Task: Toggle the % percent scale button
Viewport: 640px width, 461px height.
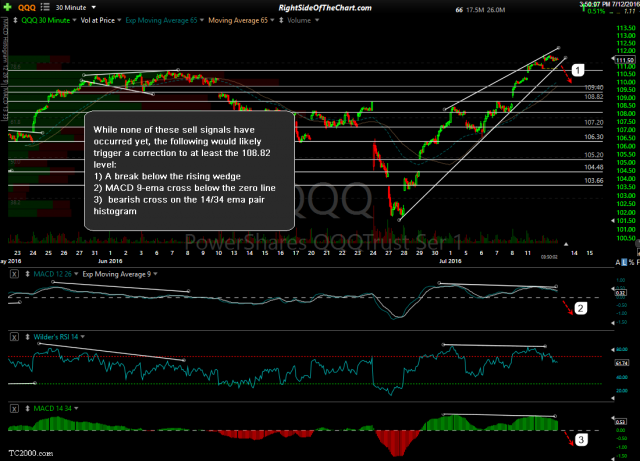Action: pyautogui.click(x=631, y=262)
